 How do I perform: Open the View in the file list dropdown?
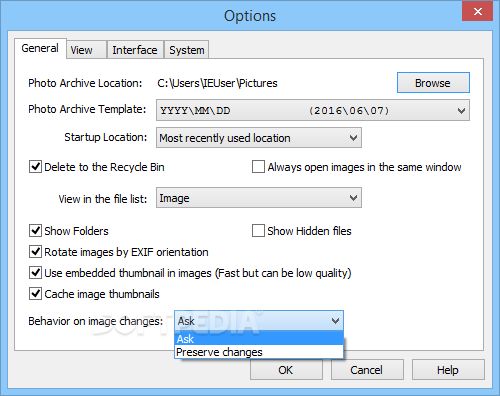click(259, 198)
